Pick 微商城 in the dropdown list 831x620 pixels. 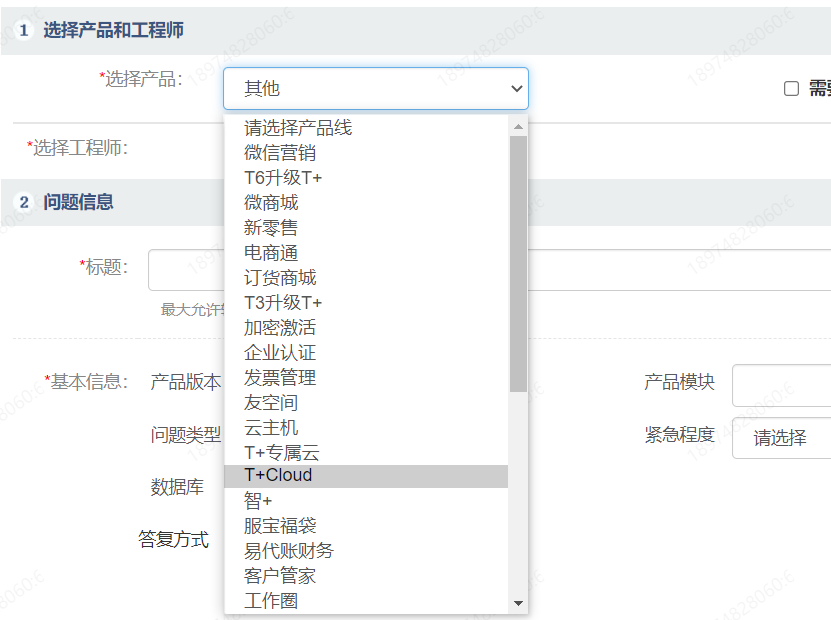click(366, 202)
